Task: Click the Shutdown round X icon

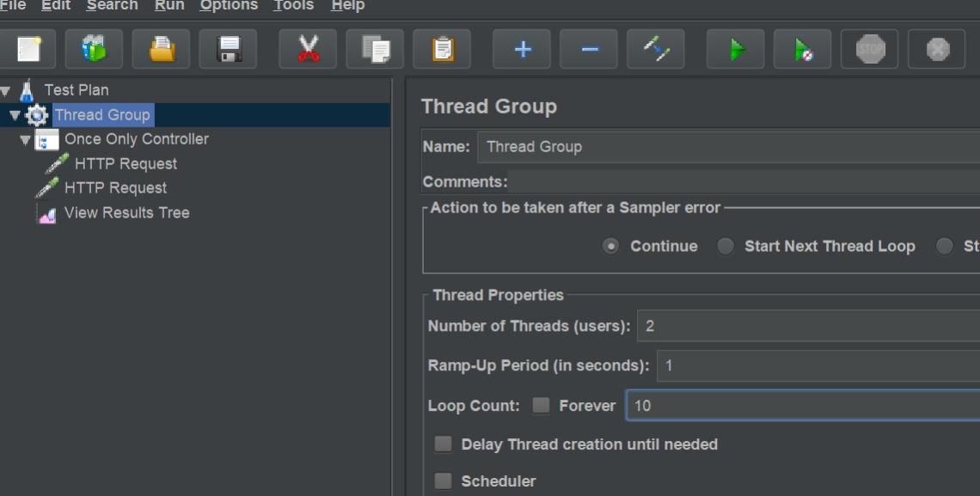Action: click(937, 49)
